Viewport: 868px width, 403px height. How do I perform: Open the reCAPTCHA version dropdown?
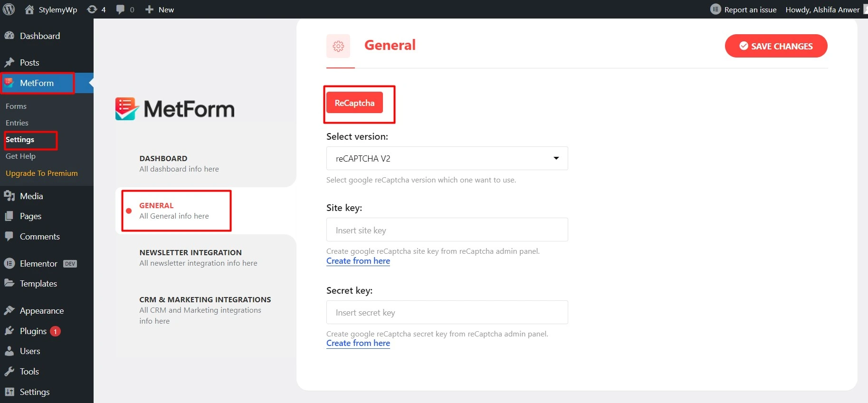(447, 158)
